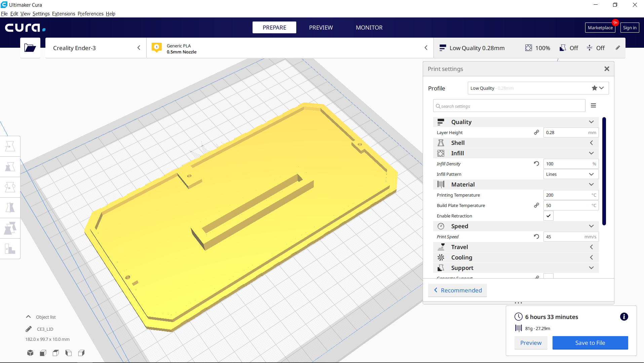This screenshot has height=363, width=644.
Task: Open the Settings menu
Action: (x=41, y=14)
